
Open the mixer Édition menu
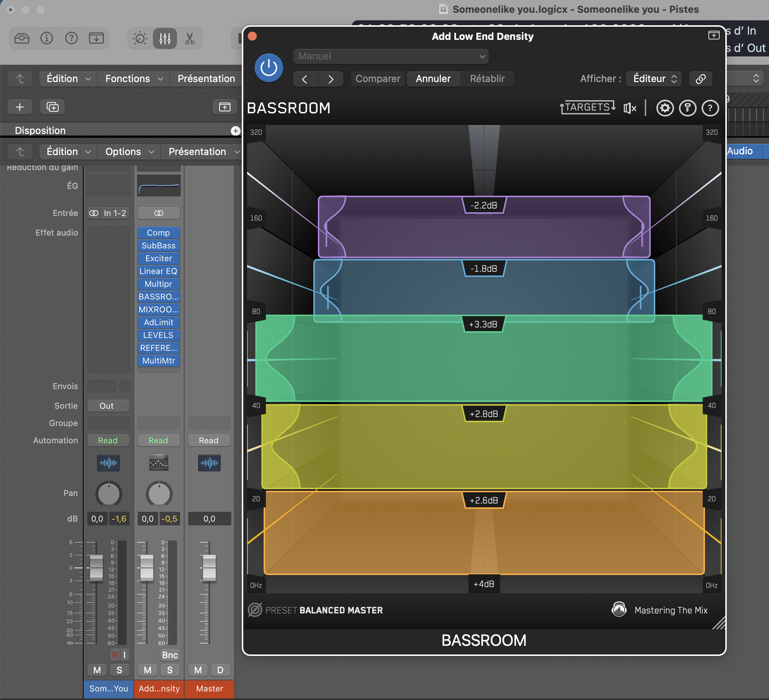tap(68, 152)
